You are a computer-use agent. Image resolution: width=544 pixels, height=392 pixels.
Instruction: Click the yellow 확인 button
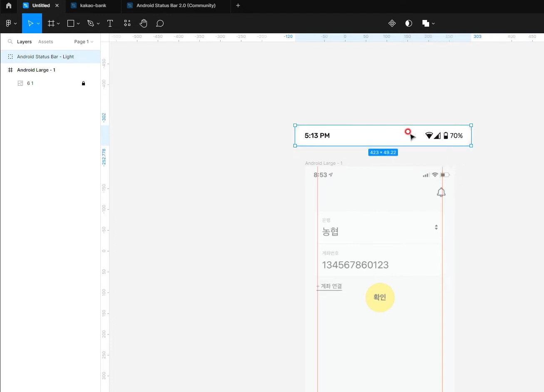(380, 297)
